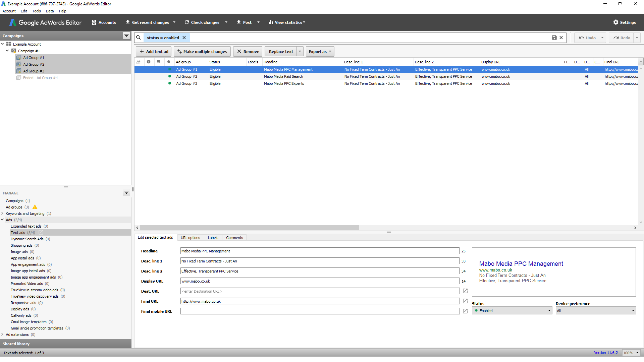
Task: Sort by the comments column icon
Action: pos(159,62)
